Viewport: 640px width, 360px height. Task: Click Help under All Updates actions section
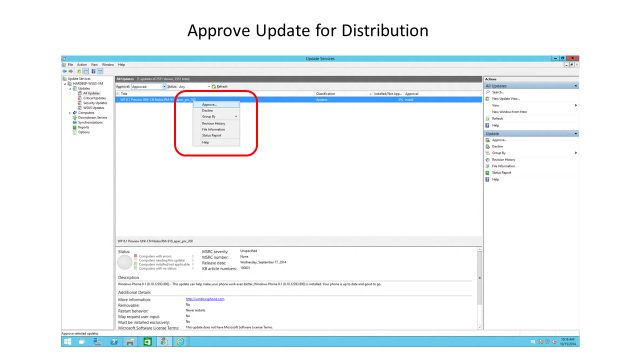495,125
